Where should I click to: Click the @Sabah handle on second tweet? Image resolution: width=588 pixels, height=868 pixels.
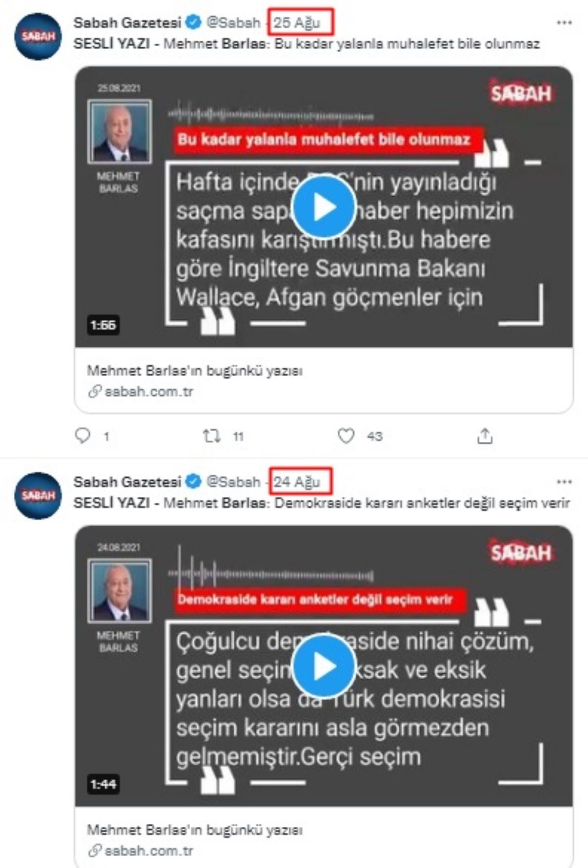(233, 482)
